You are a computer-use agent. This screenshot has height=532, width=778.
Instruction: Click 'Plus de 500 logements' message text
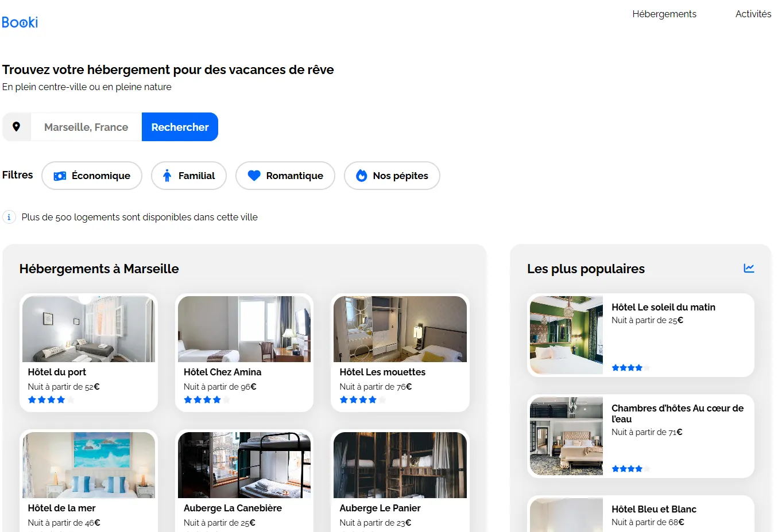click(140, 217)
